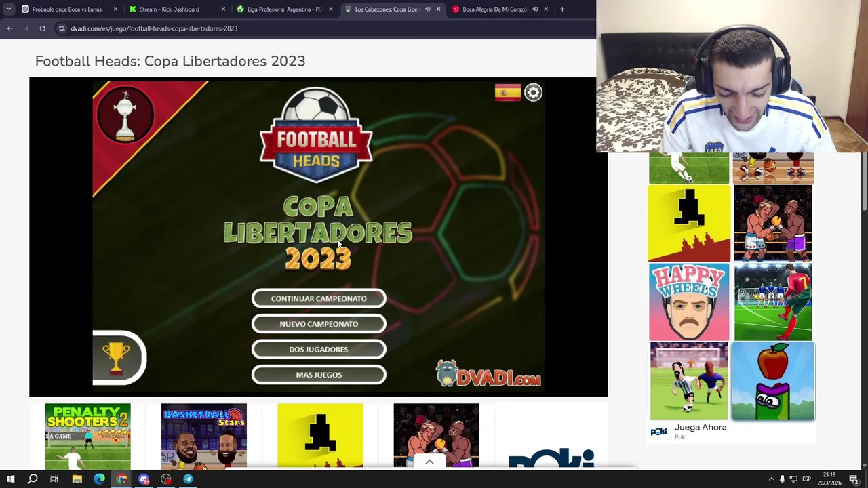Screen dimensions: 868x488
Task: Open Basketball Stars game thumbnail
Action: 204,436
